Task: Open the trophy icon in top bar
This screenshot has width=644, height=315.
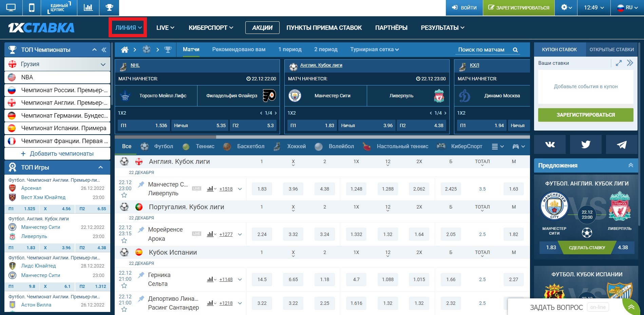Action: point(109,7)
